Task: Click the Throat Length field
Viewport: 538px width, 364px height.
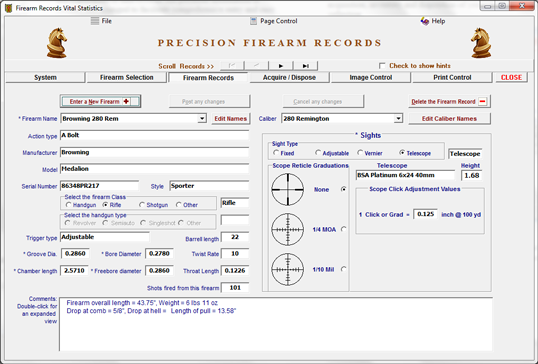Action: pos(235,271)
